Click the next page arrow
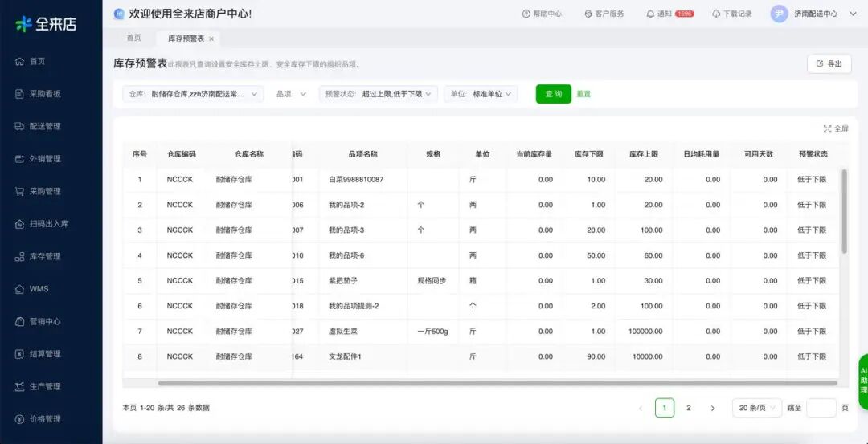Viewport: 868px width, 444px height. pos(712,408)
